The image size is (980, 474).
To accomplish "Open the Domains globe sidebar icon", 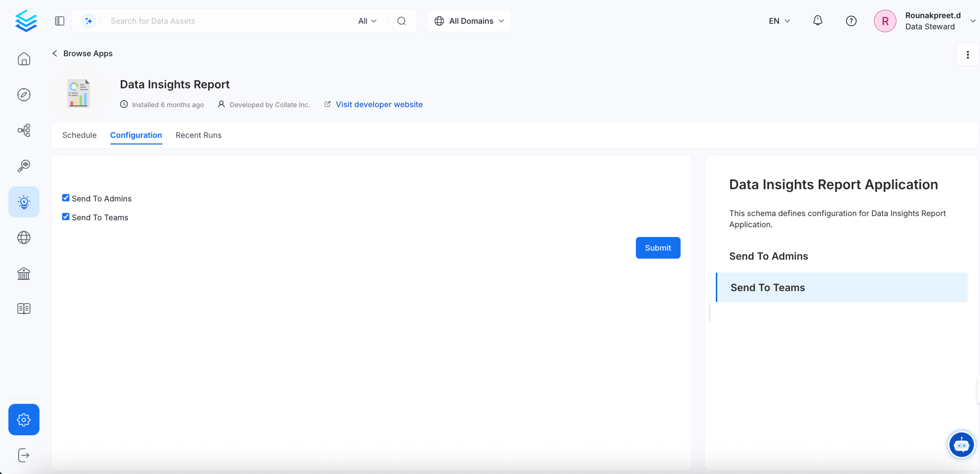I will pyautogui.click(x=24, y=238).
